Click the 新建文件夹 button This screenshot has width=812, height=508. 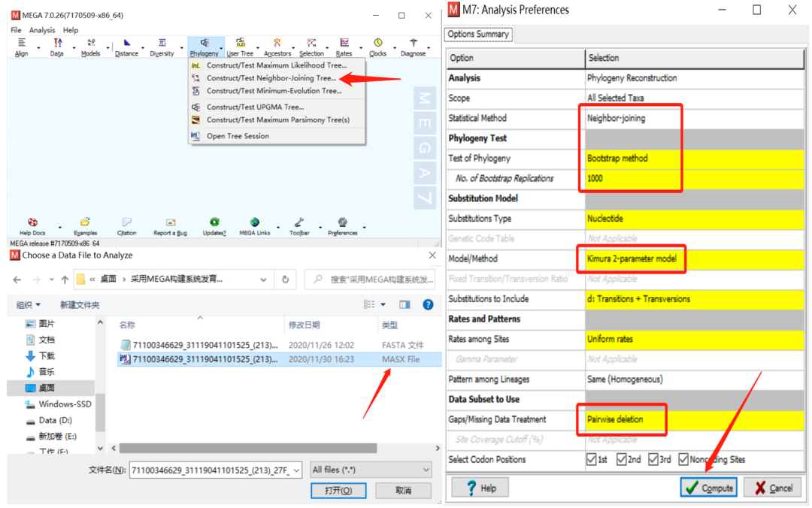80,304
